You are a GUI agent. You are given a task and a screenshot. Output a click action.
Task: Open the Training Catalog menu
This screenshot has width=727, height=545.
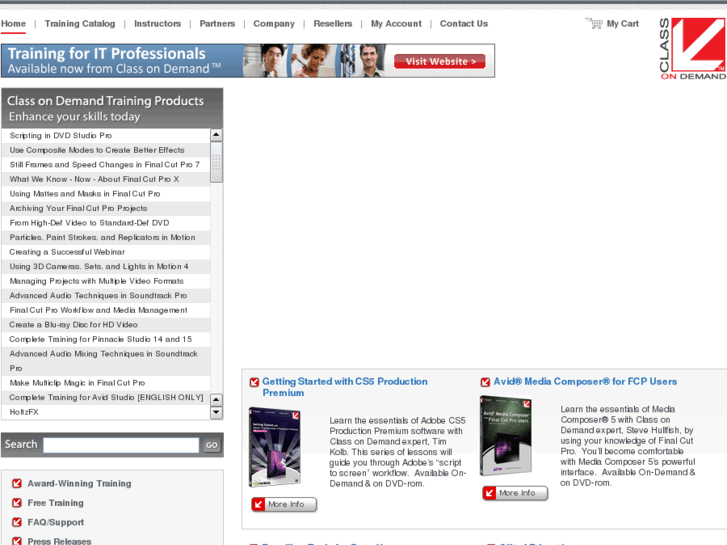click(80, 24)
